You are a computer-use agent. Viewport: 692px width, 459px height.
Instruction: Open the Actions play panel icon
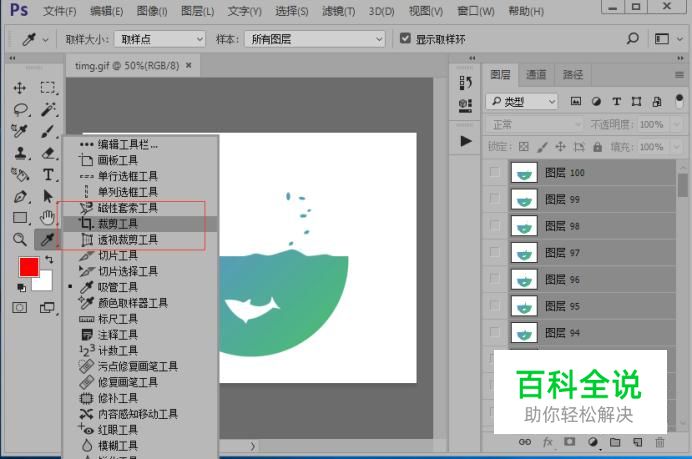click(x=465, y=141)
